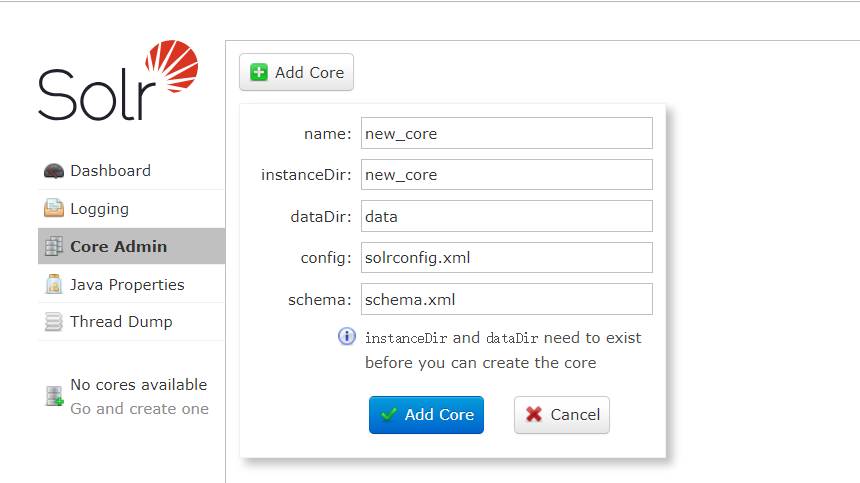Click the Dashboard gauge icon
The width and height of the screenshot is (860, 483).
(54, 171)
